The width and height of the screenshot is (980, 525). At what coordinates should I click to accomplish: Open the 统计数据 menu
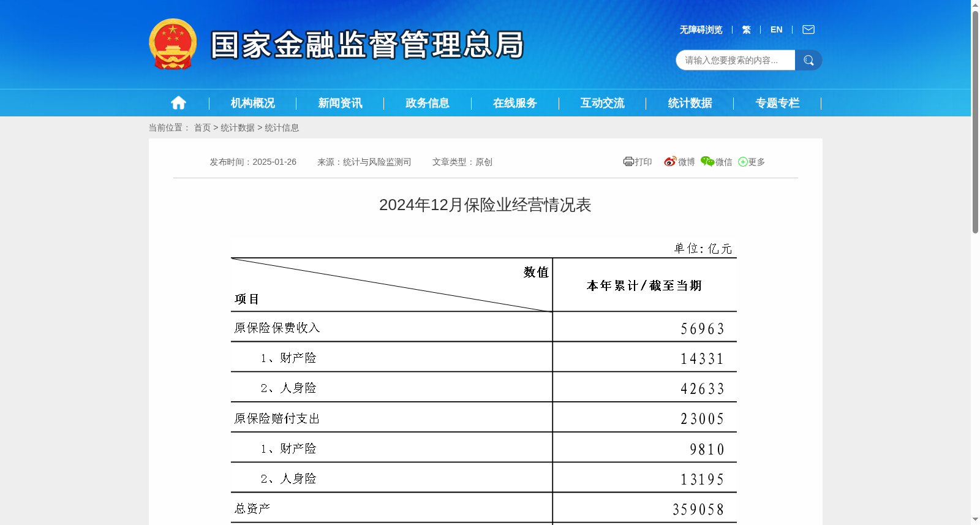click(690, 103)
